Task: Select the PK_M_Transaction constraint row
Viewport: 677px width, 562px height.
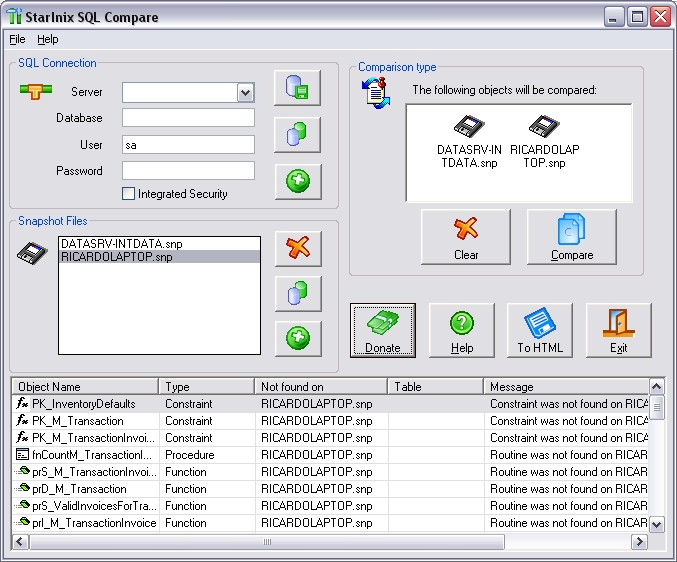Action: [330, 421]
